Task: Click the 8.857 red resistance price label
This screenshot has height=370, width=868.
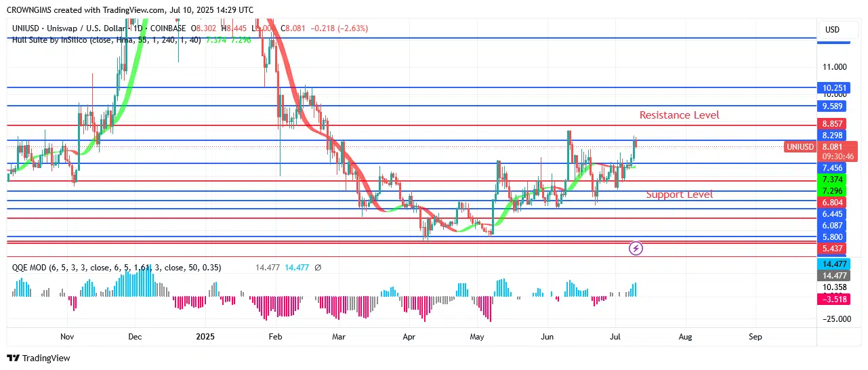Action: pos(832,124)
